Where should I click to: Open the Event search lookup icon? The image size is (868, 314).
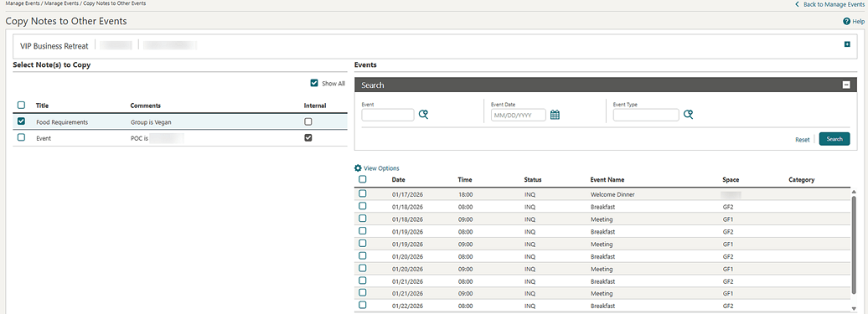424,115
